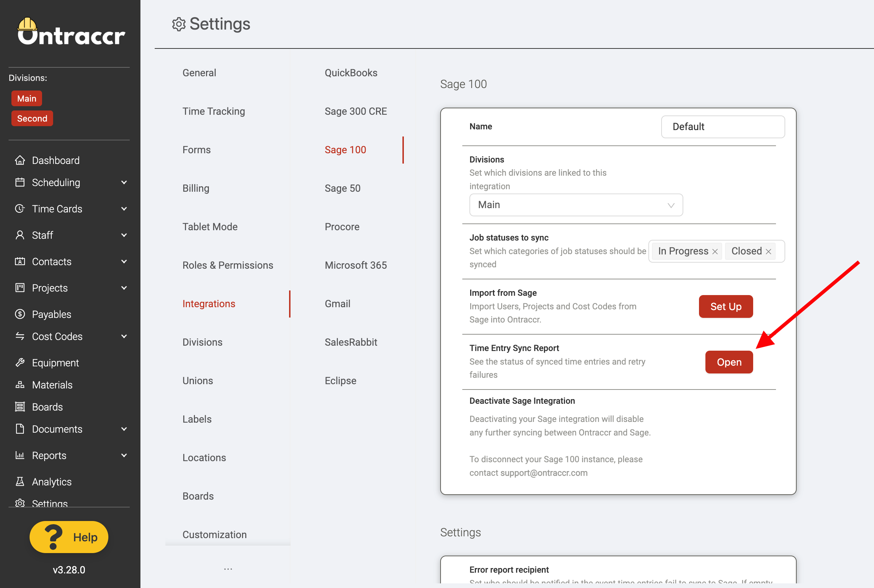Open the Billing settings tab

[196, 188]
